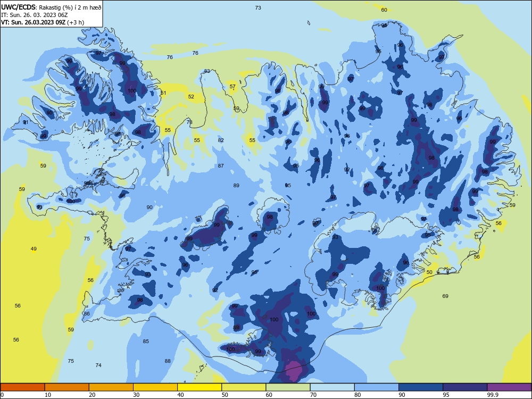Click the '(+3 h)' forecast offset text
Image resolution: width=532 pixels, height=399 pixels.
[76, 22]
